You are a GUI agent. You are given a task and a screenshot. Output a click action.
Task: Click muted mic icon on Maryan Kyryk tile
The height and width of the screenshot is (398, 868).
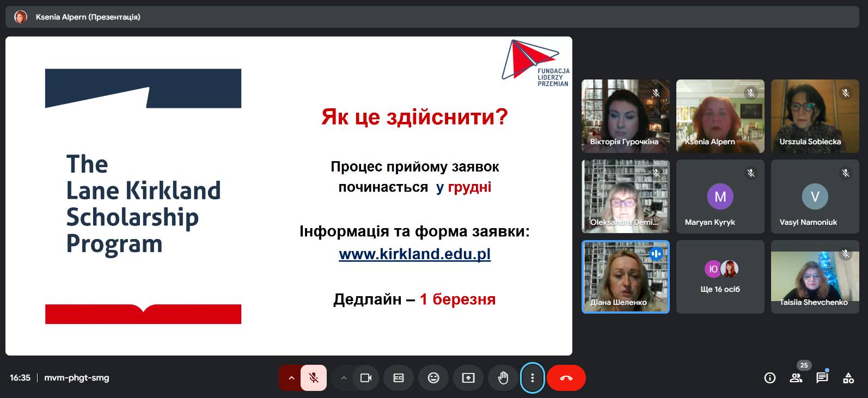coord(751,173)
